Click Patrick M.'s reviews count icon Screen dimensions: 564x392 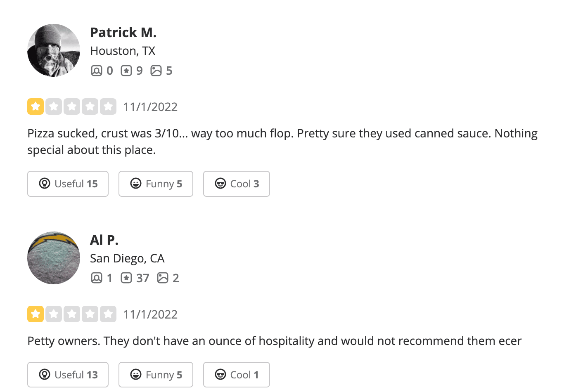[x=126, y=71]
